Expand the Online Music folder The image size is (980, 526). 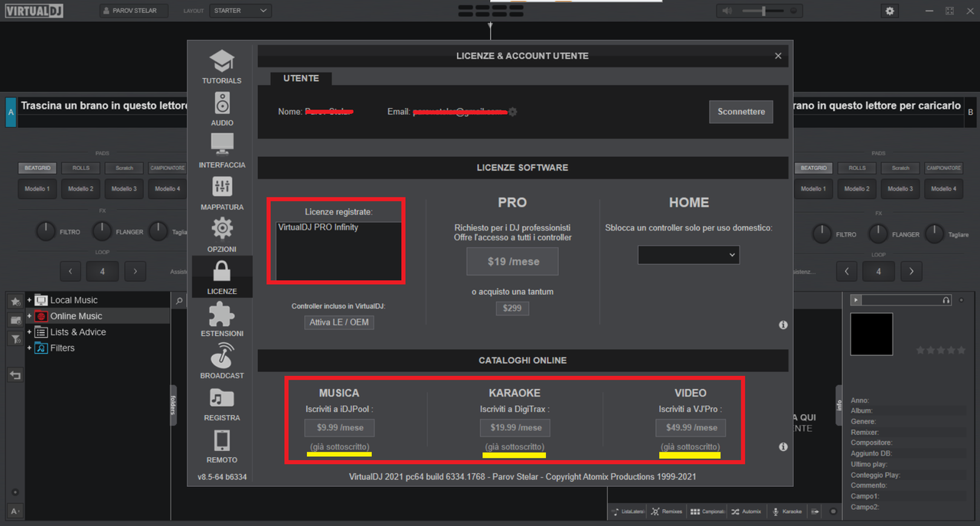pyautogui.click(x=29, y=316)
